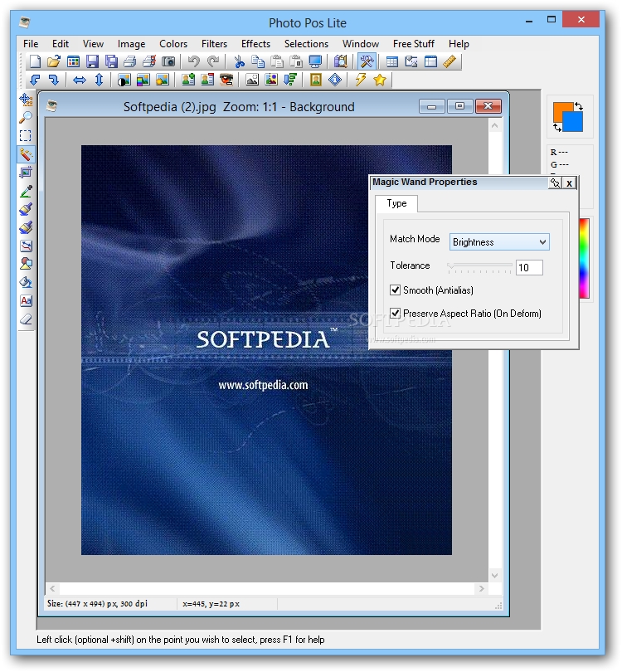Click the camera capture icon
Screen dimensions: 622x672
(x=168, y=61)
